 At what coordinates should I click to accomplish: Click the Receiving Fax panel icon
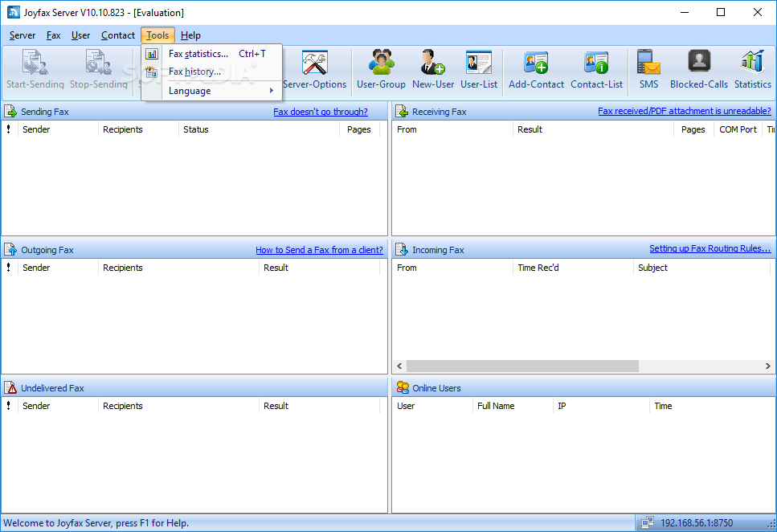click(x=402, y=111)
